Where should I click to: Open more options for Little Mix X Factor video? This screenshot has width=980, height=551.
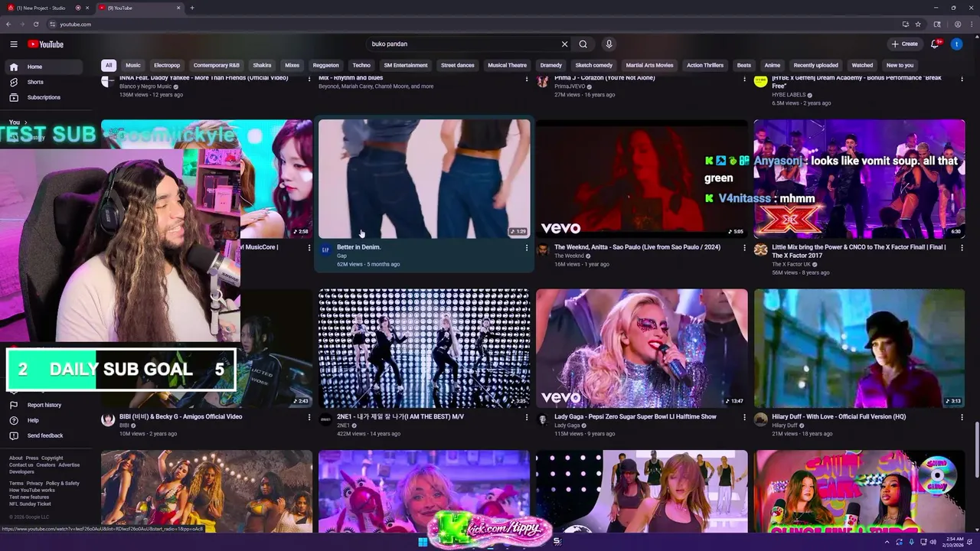(962, 248)
